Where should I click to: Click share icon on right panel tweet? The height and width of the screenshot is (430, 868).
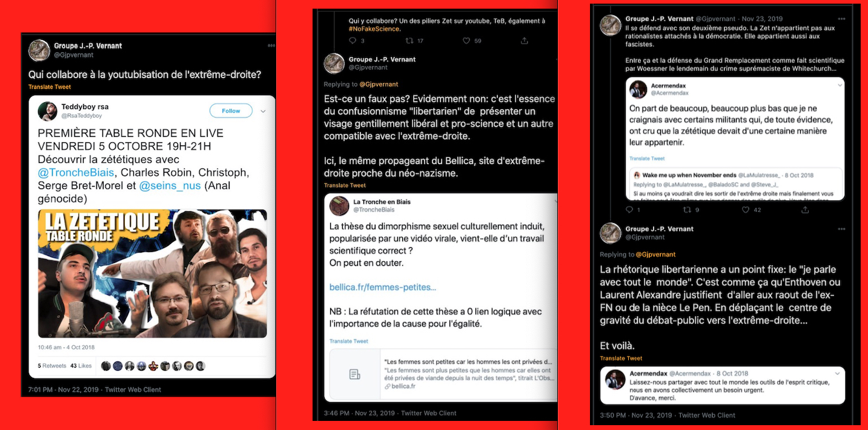(805, 210)
